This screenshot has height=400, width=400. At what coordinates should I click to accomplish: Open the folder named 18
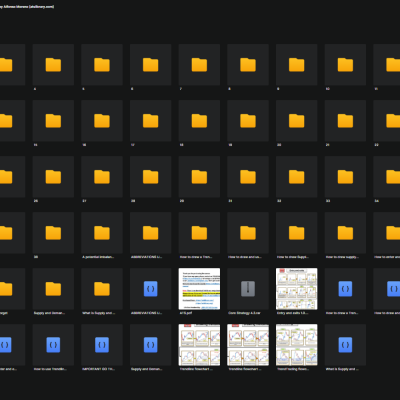pyautogui.click(x=199, y=121)
